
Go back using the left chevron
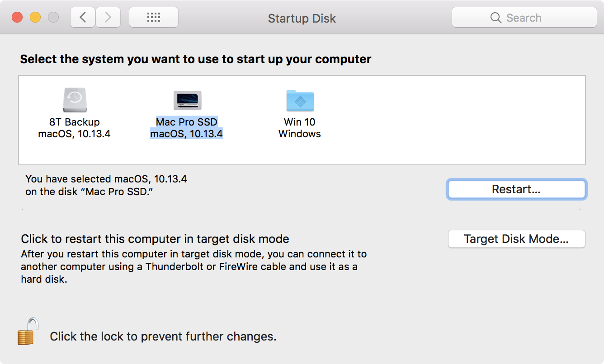pos(83,18)
